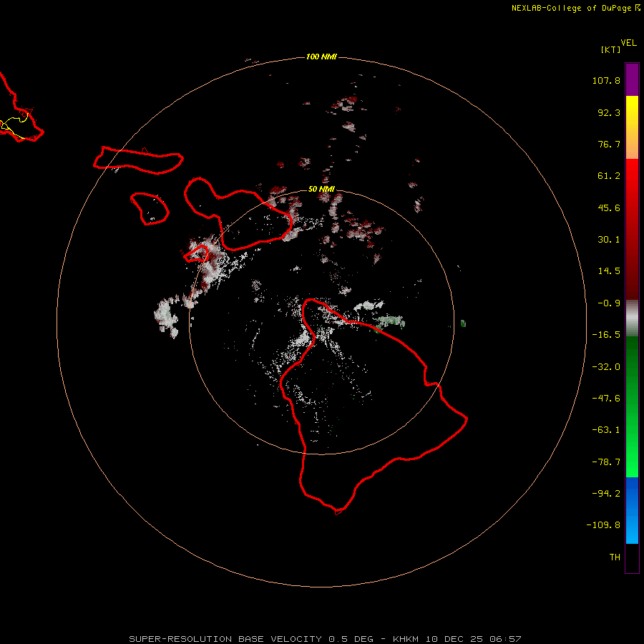Click the -94.2 velocity scale value

pyautogui.click(x=606, y=493)
